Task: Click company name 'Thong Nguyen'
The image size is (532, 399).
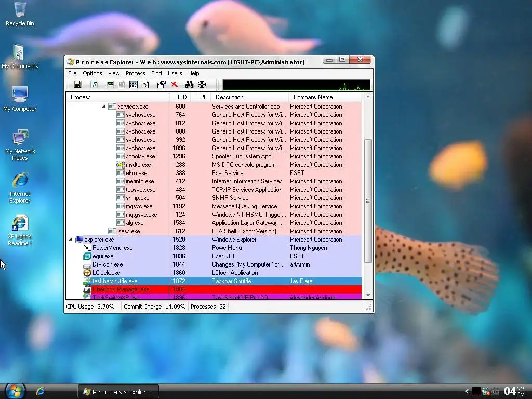Action: tap(309, 248)
